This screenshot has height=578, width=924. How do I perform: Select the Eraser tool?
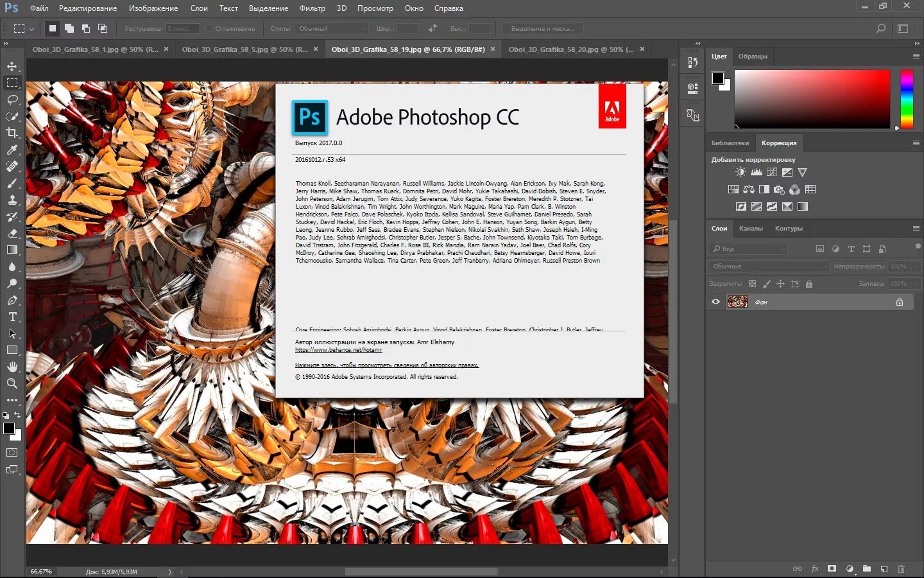coord(12,233)
